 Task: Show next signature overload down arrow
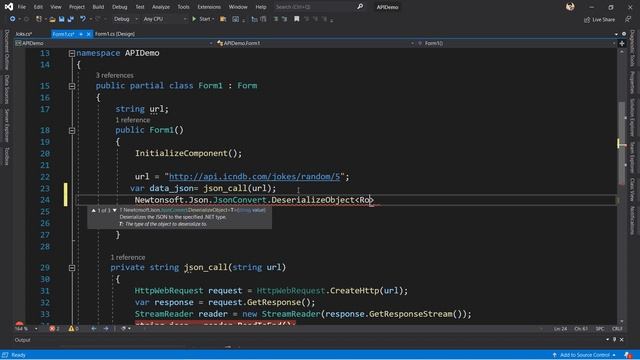[x=115, y=211]
